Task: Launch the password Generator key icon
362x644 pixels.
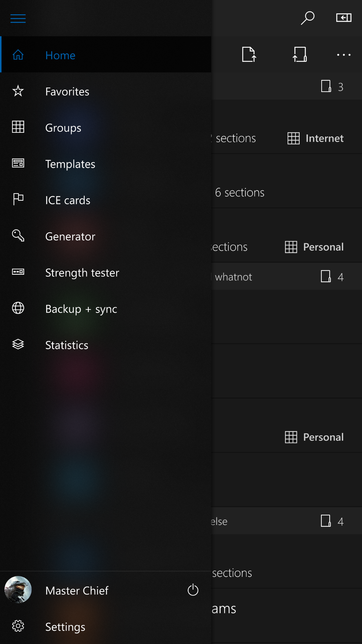Action: tap(18, 236)
